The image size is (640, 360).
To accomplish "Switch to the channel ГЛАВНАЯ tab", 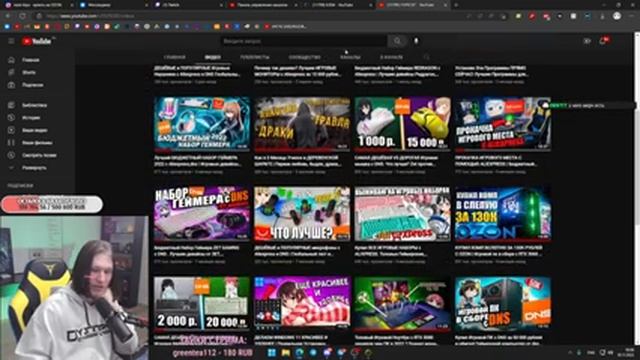I will pyautogui.click(x=175, y=57).
